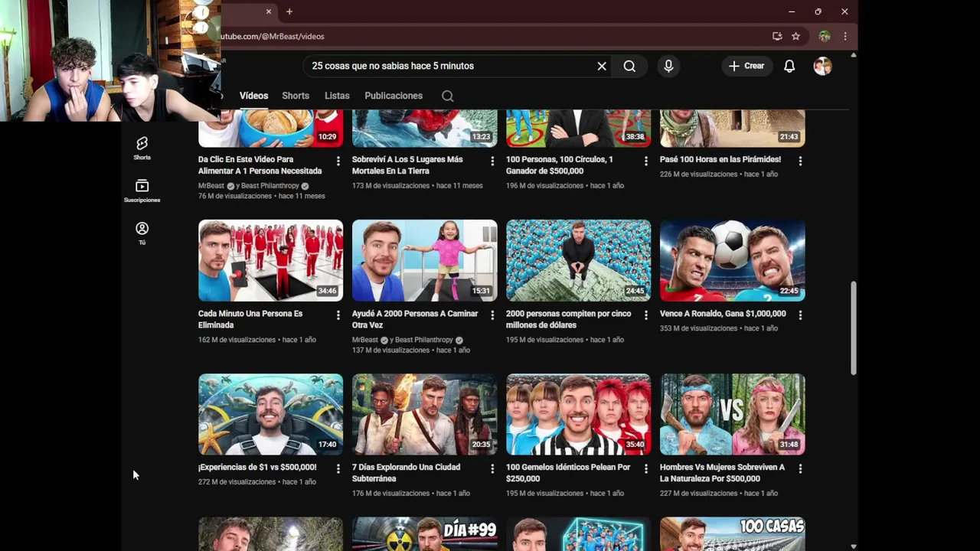Open the notifications bell

click(x=789, y=66)
